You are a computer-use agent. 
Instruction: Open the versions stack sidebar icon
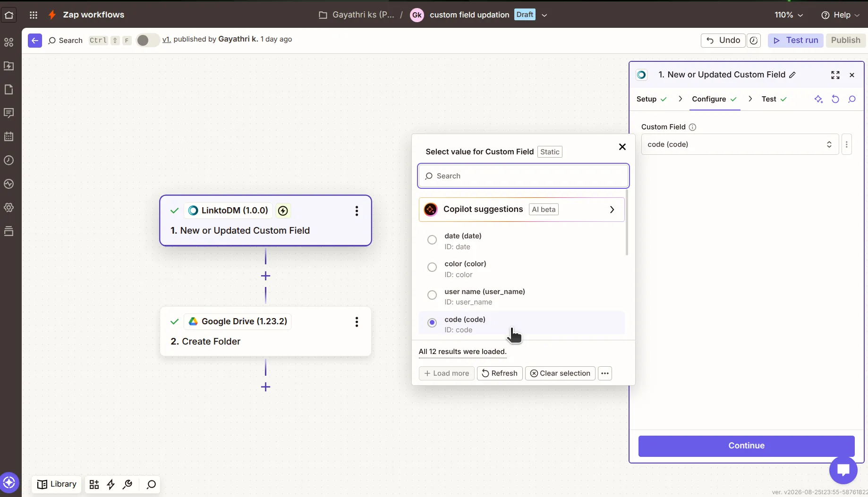[9, 231]
